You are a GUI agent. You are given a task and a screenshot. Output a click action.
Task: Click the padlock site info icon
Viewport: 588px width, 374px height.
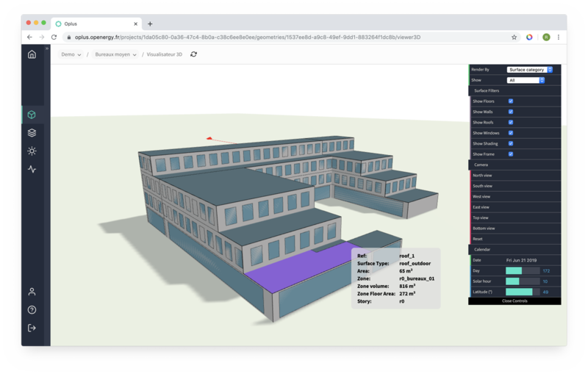tap(69, 37)
